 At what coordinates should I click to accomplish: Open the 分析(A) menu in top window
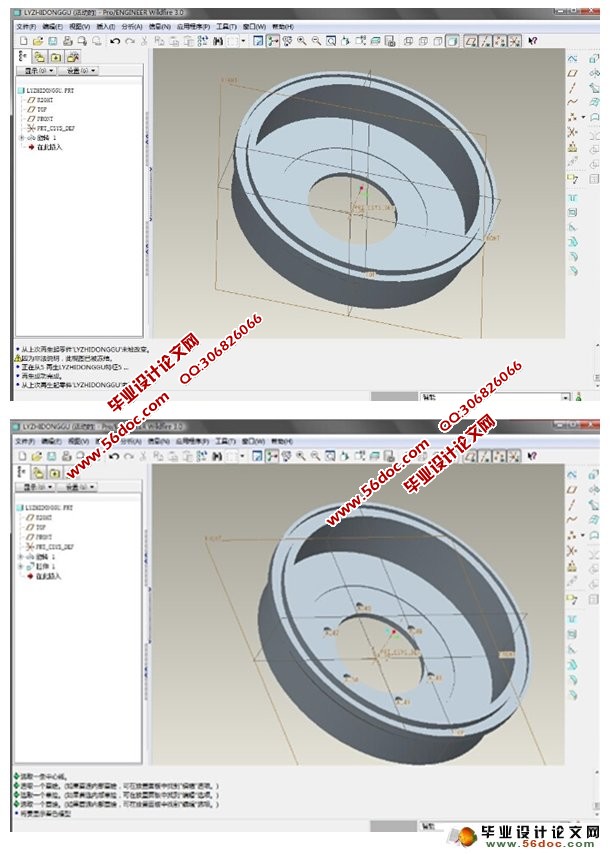click(x=130, y=26)
